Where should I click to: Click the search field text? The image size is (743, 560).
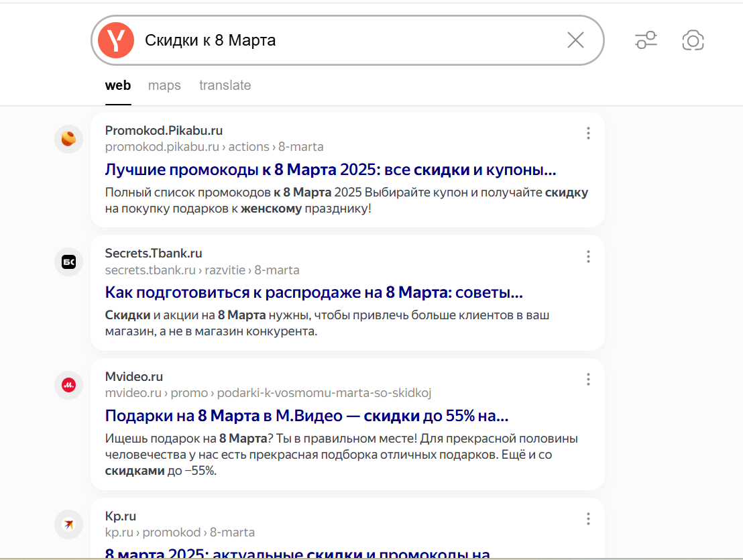pos(210,40)
